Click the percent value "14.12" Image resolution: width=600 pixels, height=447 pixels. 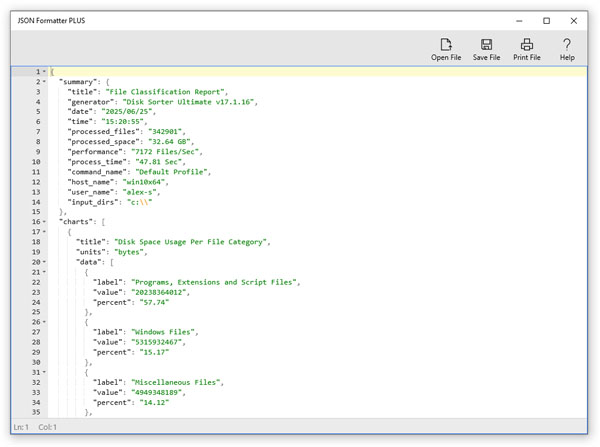pos(154,402)
